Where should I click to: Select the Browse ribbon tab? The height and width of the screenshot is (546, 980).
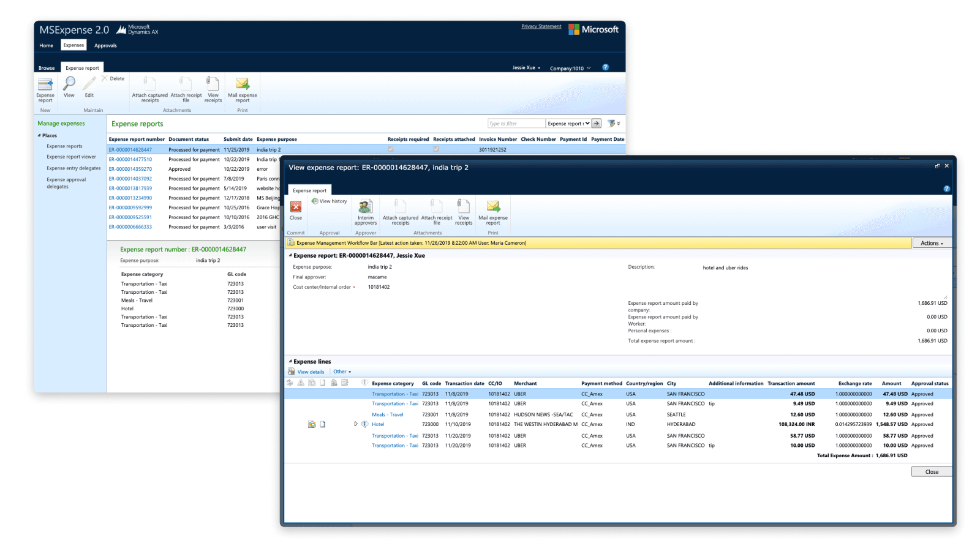[x=47, y=68]
